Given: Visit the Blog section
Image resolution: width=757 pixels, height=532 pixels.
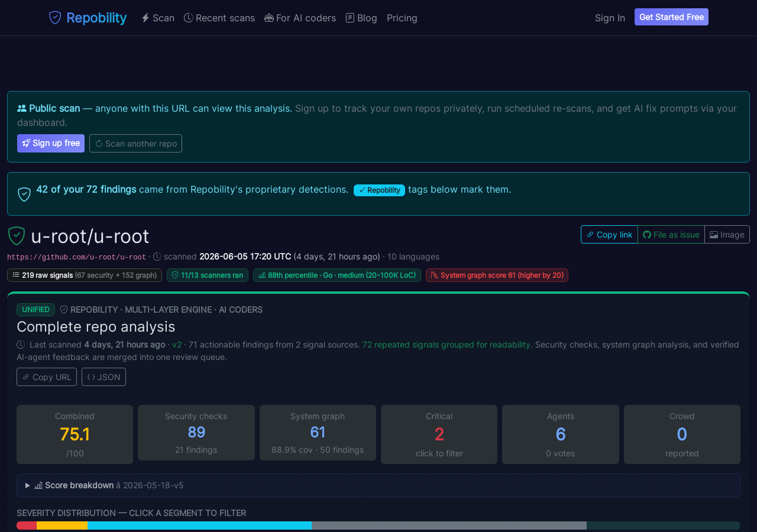Looking at the screenshot, I should point(361,18).
